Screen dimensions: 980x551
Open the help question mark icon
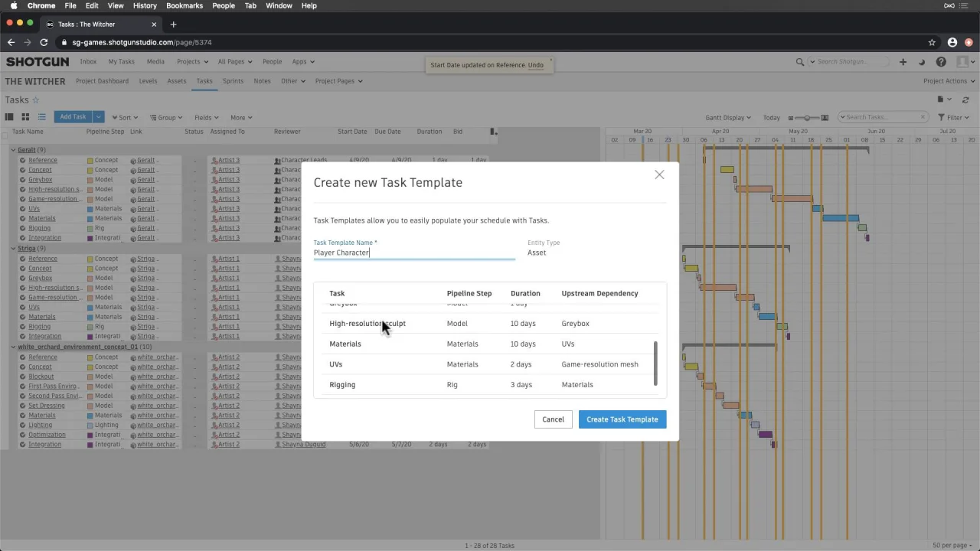[941, 62]
